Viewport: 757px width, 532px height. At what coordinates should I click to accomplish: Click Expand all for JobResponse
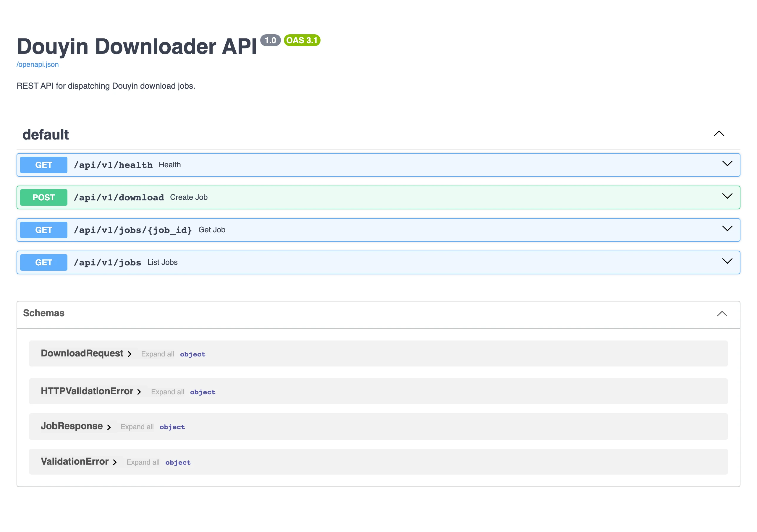[x=137, y=427]
